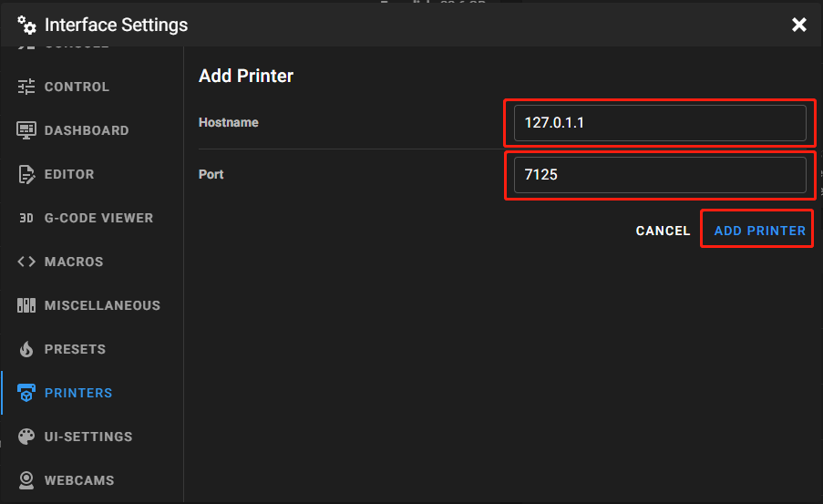823x504 pixels.
Task: Click the CONTROL sliders icon
Action: (x=26, y=87)
